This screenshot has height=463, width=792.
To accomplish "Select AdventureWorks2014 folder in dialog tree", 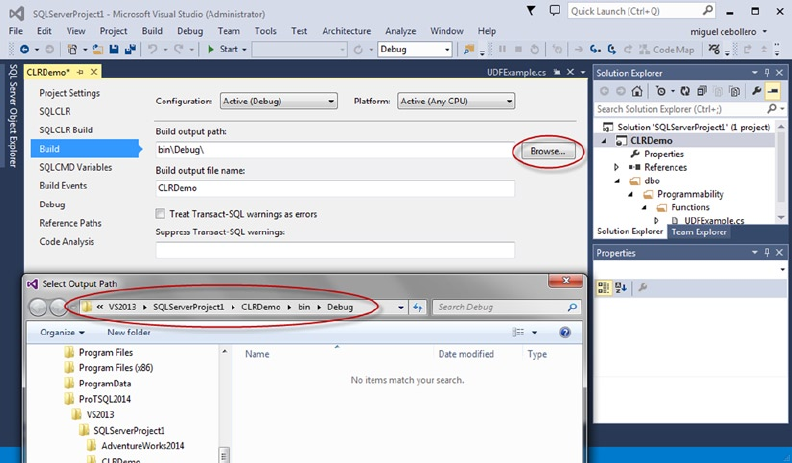I will (x=142, y=445).
